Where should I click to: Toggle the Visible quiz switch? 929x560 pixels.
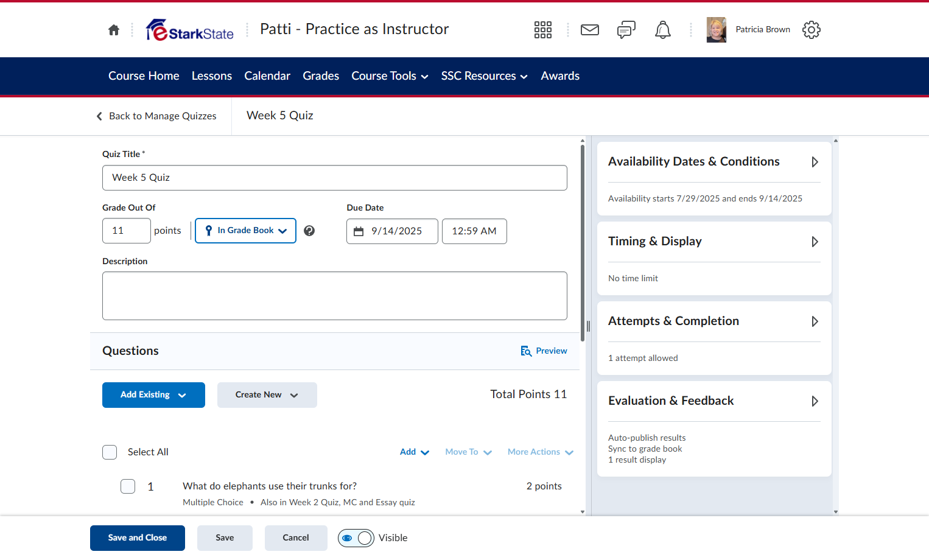coord(356,538)
